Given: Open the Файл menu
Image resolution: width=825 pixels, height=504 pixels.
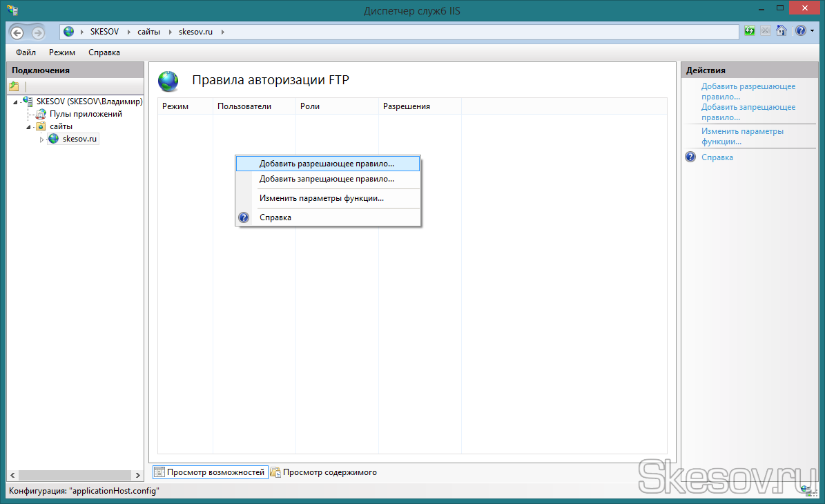Looking at the screenshot, I should click(x=26, y=52).
